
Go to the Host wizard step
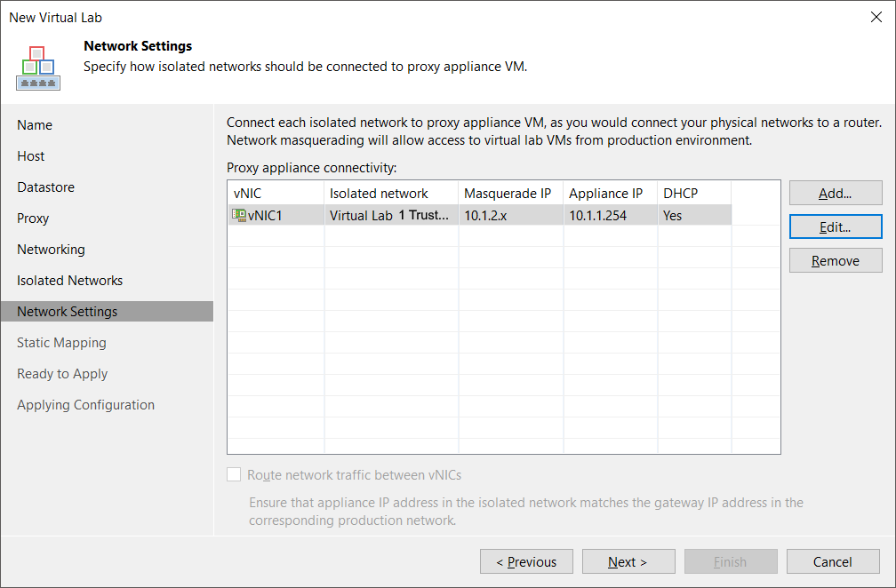(31, 155)
